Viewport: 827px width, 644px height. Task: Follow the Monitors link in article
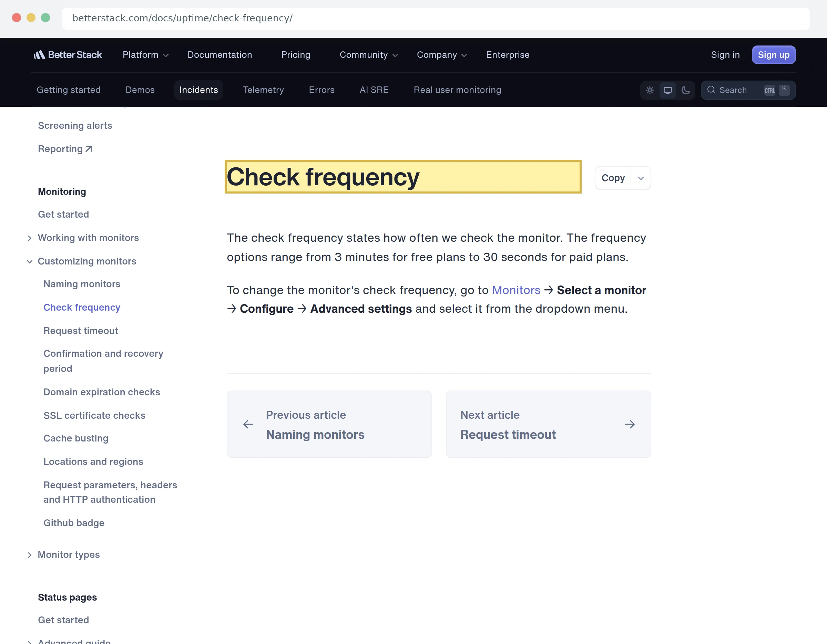click(516, 290)
